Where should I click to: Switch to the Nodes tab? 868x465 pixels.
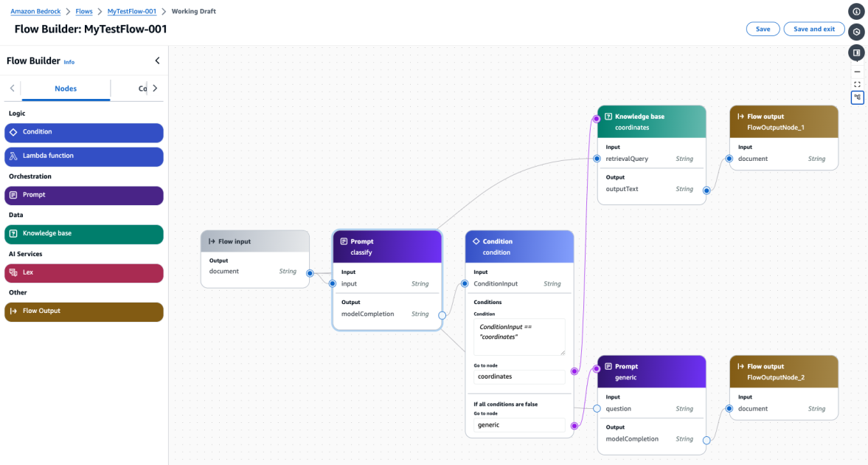point(66,88)
